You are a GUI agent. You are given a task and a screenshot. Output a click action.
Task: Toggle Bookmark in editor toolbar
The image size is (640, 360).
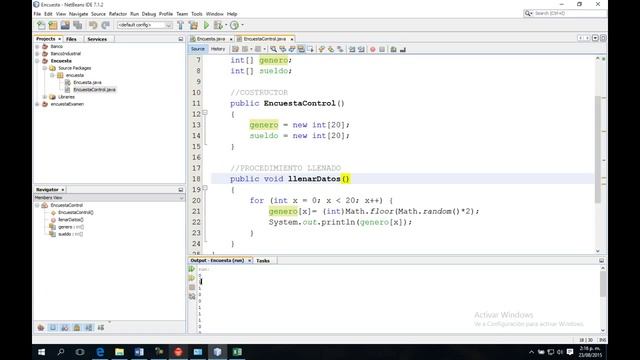click(340, 49)
